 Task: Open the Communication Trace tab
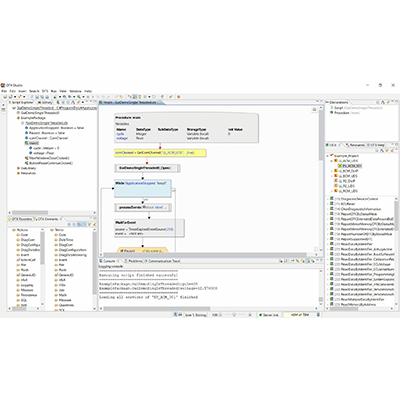tap(162, 261)
